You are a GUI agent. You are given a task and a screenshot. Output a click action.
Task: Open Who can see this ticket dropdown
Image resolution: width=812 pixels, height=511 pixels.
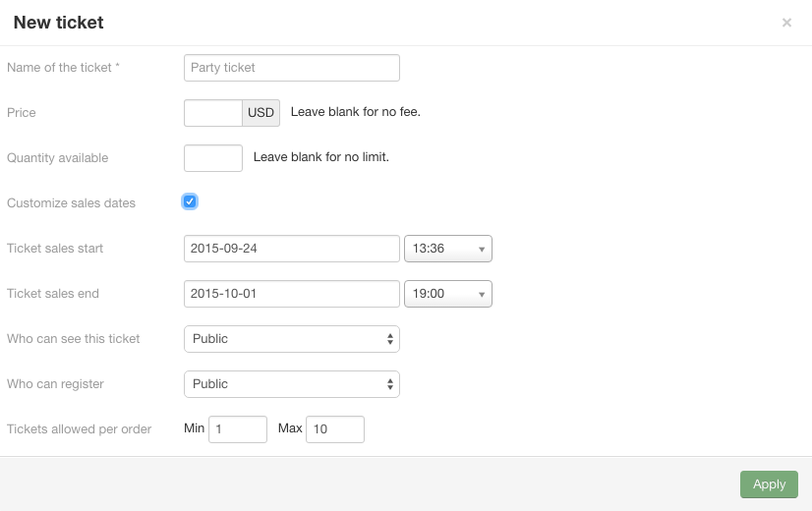pyautogui.click(x=292, y=339)
